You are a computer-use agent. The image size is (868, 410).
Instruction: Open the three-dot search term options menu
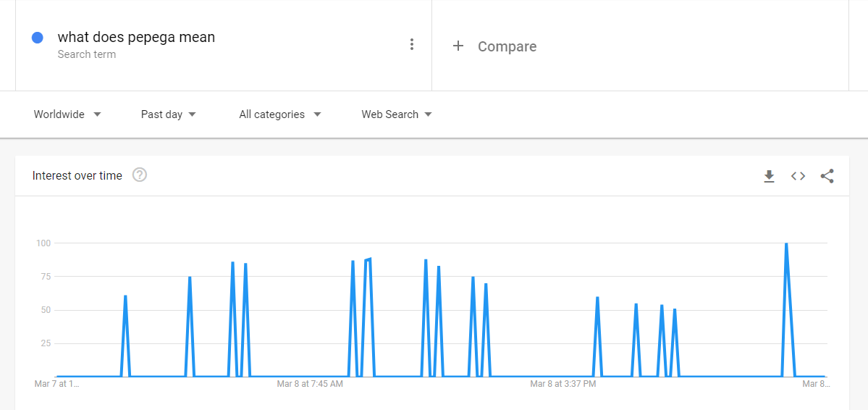[x=411, y=45]
